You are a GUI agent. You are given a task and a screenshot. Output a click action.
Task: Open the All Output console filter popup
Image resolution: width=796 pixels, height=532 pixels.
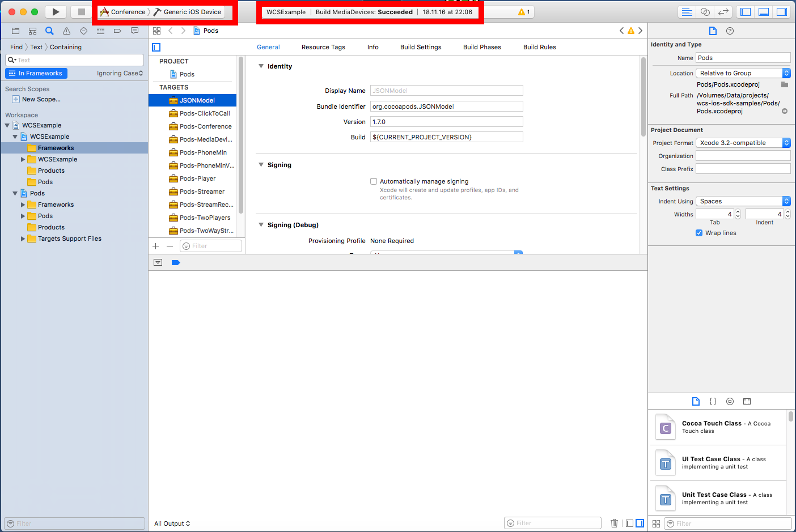click(172, 524)
